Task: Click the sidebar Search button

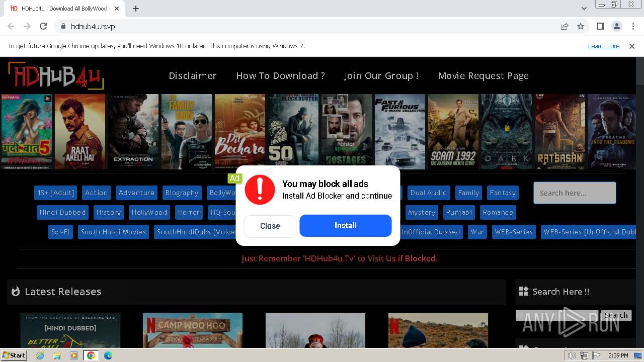Action: pyautogui.click(x=616, y=315)
